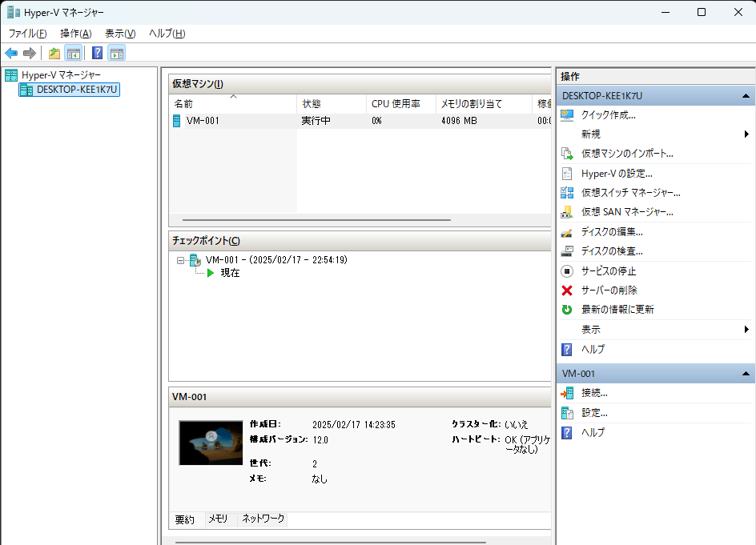This screenshot has width=756, height=545.
Task: Click the help icon under the VM-001 actions
Action: 567,433
